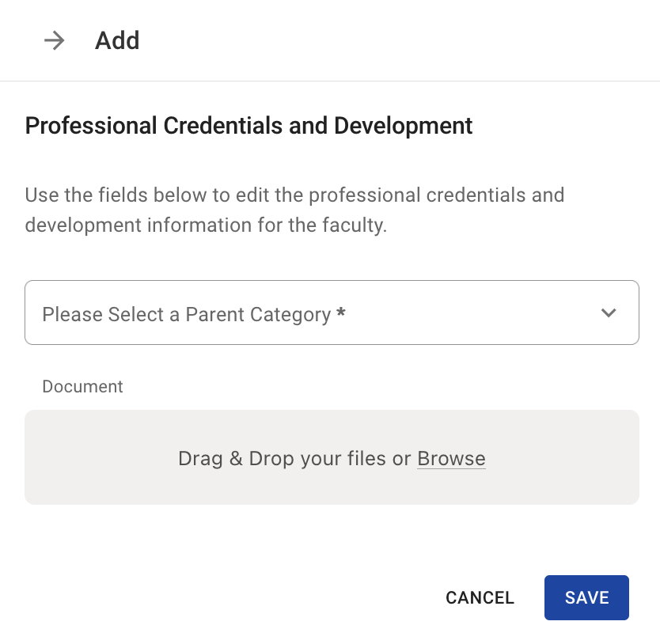Click the "Use the fields below" instruction line
Image resolution: width=660 pixels, height=644 pixels.
click(294, 195)
